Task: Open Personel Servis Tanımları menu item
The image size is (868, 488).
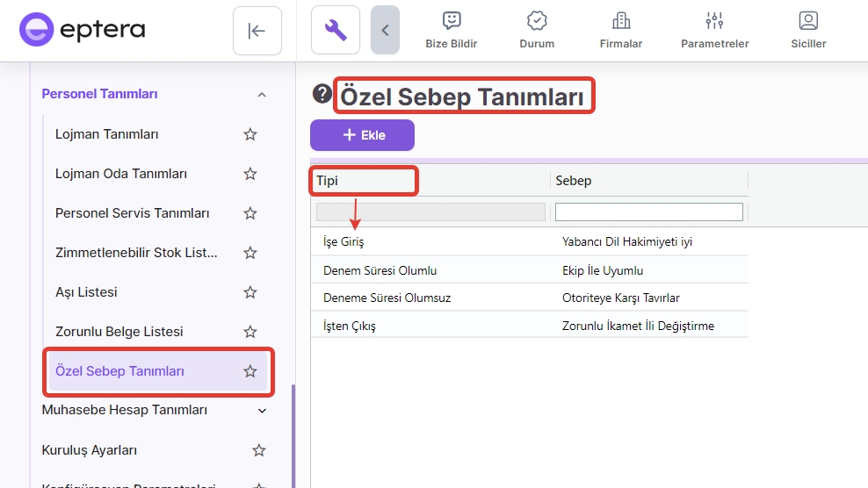Action: (132, 213)
